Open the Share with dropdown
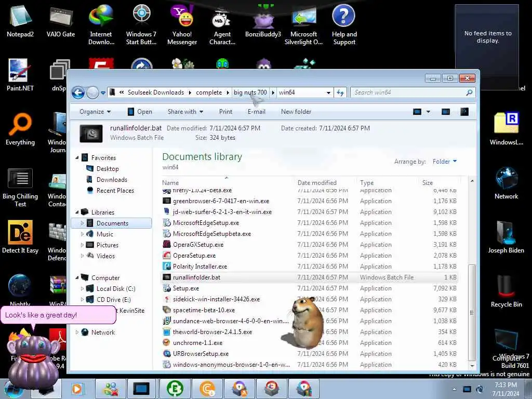Screen dimensions: 532x399 click(x=185, y=112)
